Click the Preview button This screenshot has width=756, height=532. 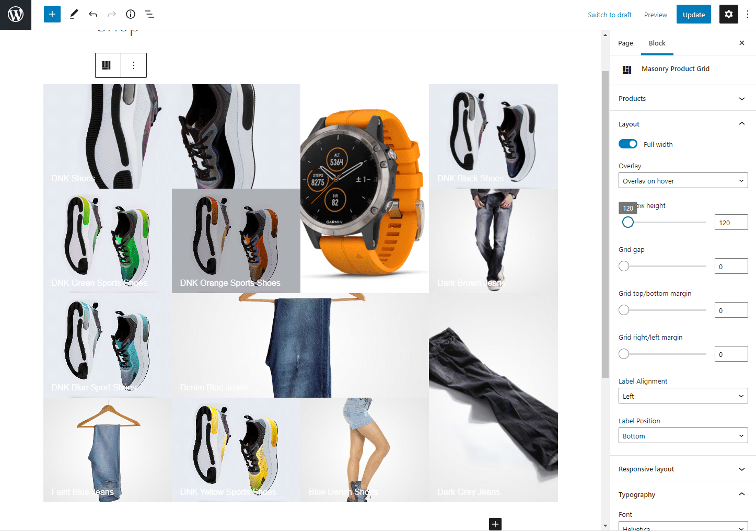656,15
